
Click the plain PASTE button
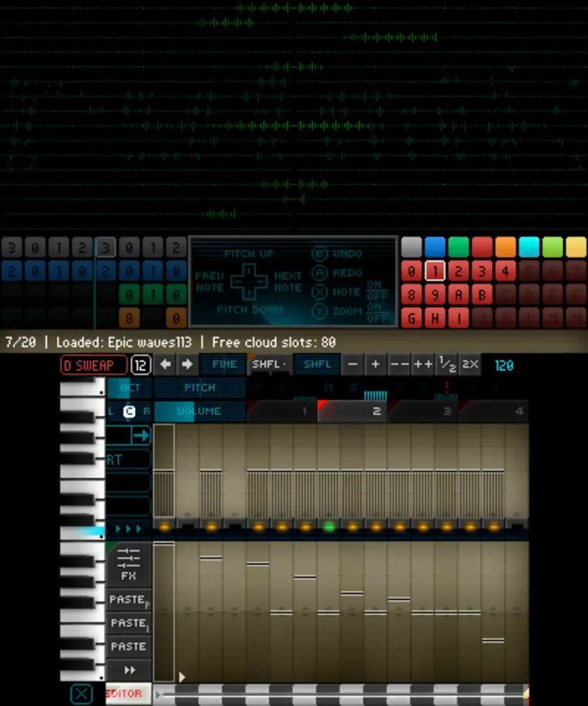129,647
